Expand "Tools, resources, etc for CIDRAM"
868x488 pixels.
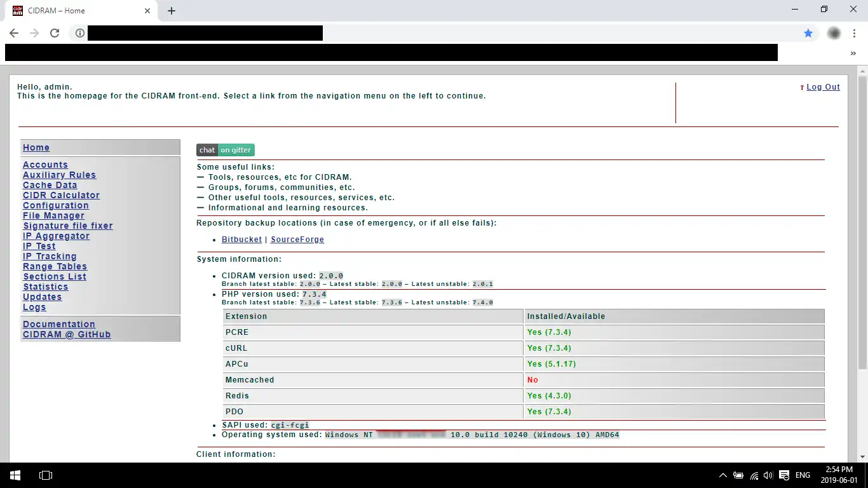point(274,177)
